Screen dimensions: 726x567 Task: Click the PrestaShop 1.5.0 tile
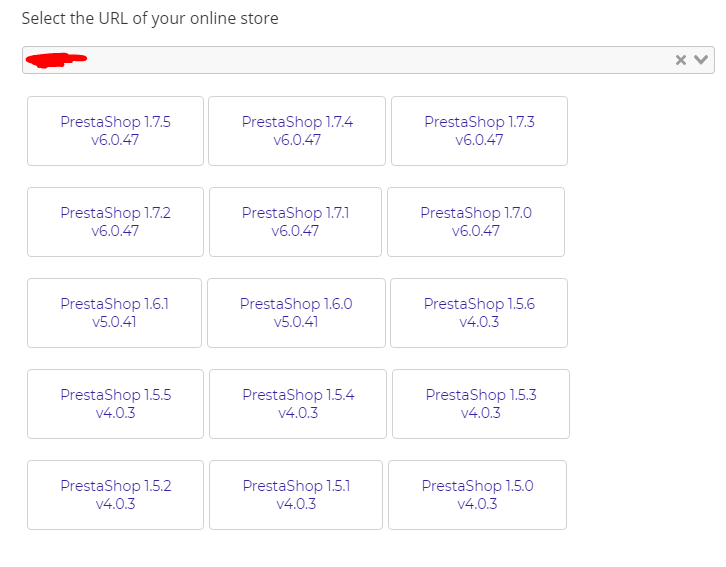click(477, 495)
